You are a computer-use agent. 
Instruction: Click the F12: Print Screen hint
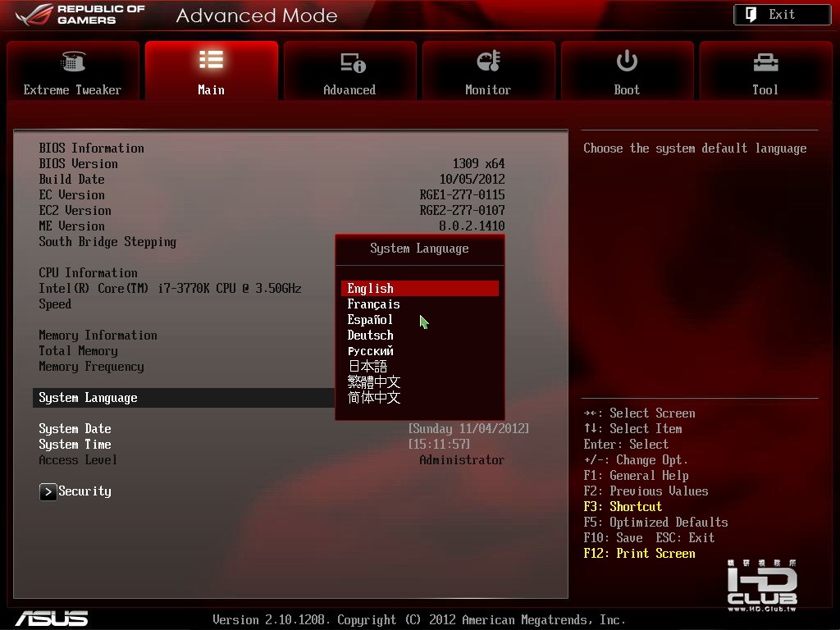point(639,554)
